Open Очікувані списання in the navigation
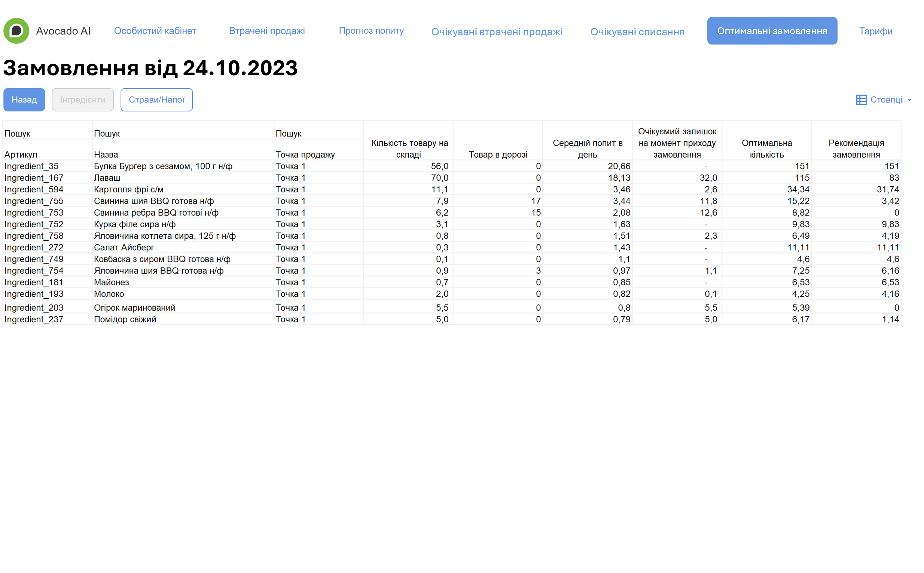 (637, 31)
